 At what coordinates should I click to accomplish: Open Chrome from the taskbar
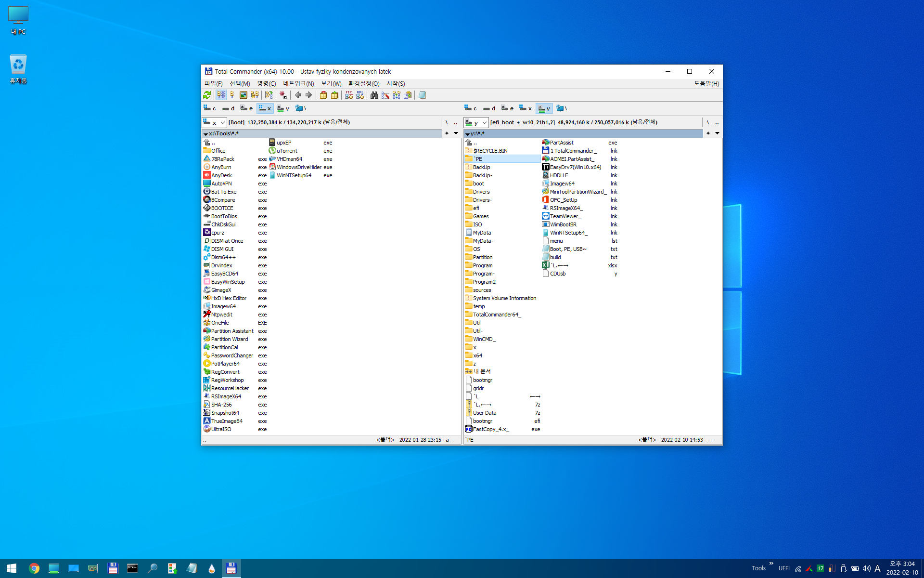click(34, 568)
